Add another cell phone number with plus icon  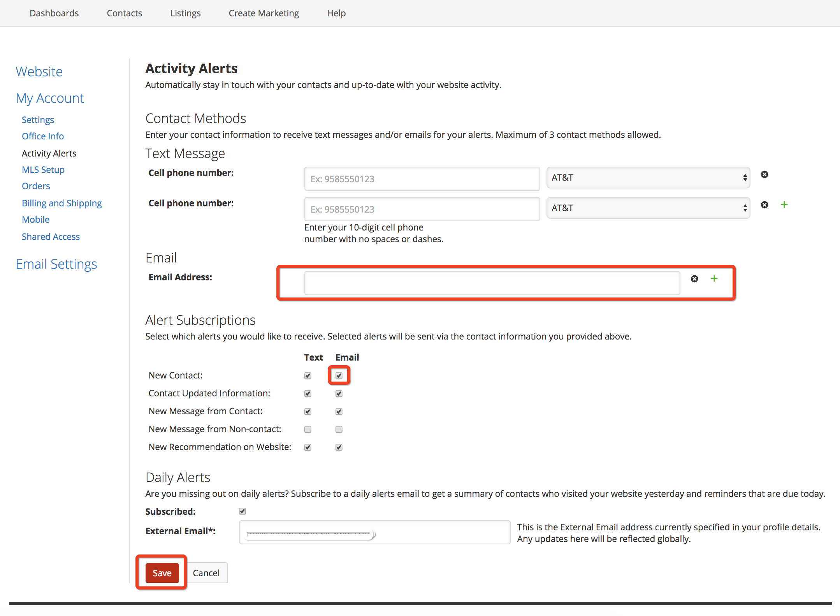784,205
